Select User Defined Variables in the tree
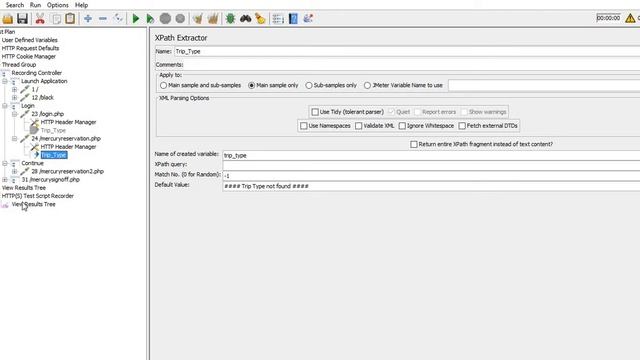This screenshot has height=360, width=640. point(29,40)
